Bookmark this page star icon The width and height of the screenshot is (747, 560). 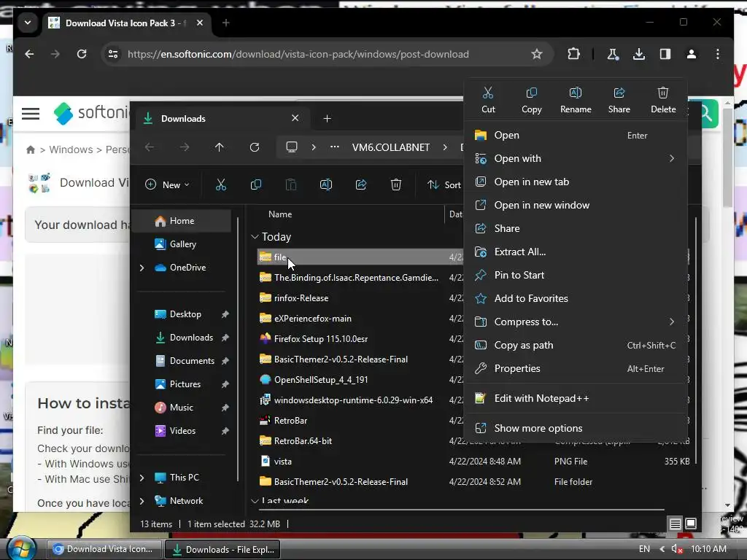(537, 54)
